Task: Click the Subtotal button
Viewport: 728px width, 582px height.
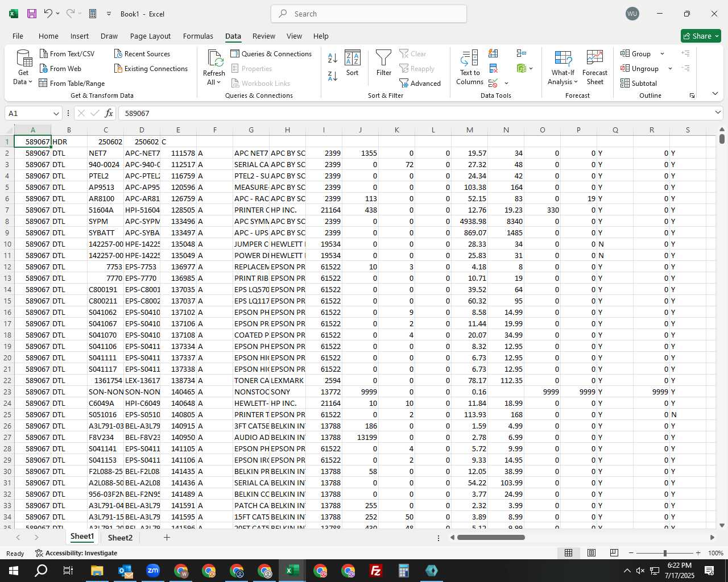Action: [x=639, y=83]
